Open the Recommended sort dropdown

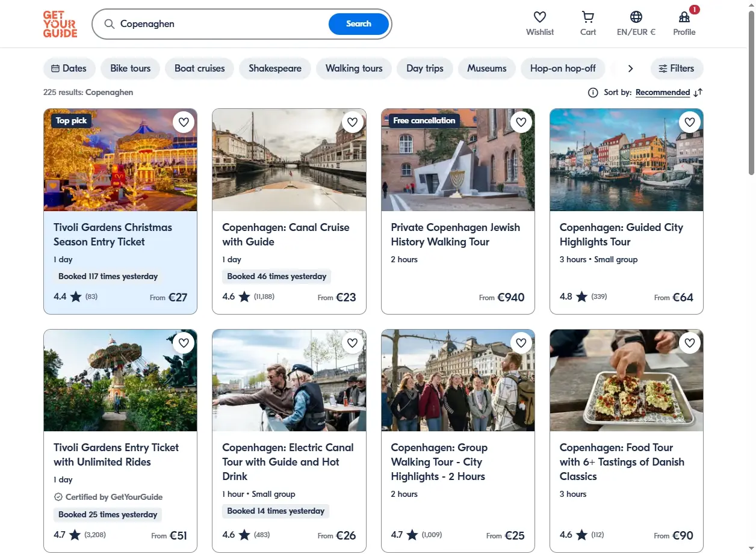point(663,93)
